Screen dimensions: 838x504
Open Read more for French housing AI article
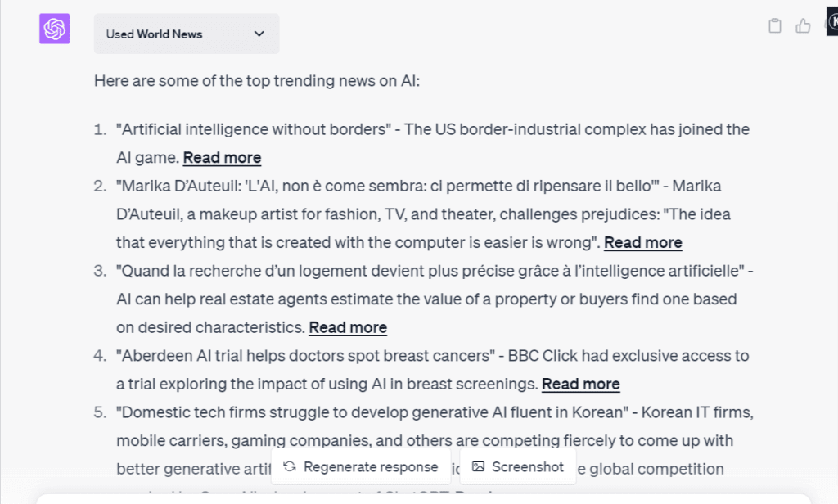click(348, 327)
